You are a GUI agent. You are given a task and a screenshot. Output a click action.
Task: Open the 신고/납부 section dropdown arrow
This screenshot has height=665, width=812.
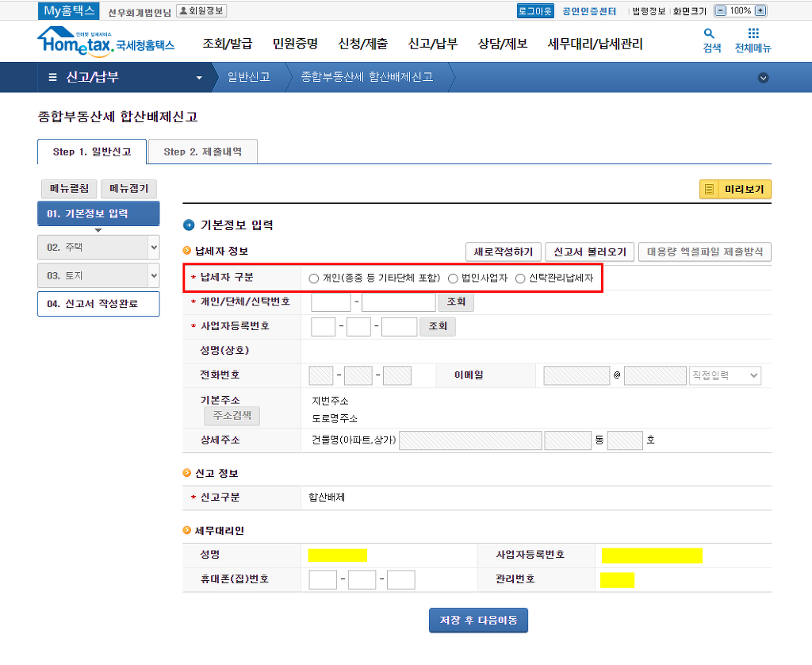[199, 78]
